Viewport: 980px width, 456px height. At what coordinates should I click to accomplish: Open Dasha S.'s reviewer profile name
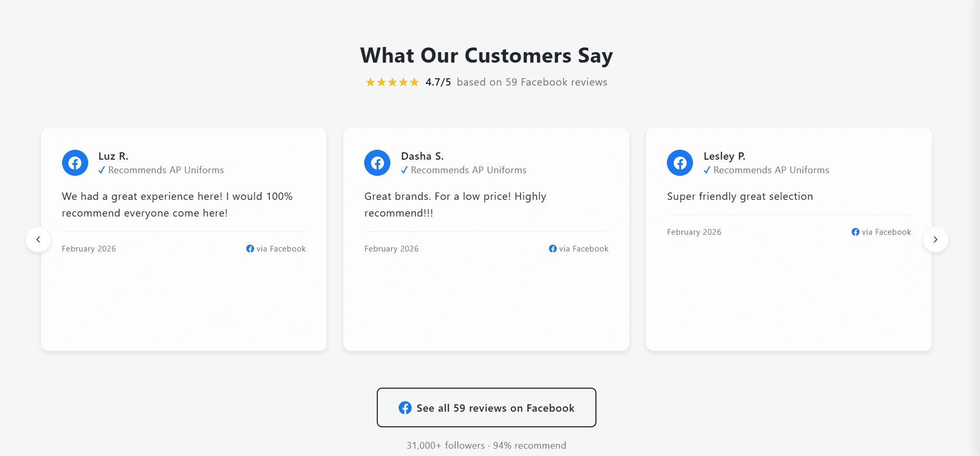click(x=422, y=156)
